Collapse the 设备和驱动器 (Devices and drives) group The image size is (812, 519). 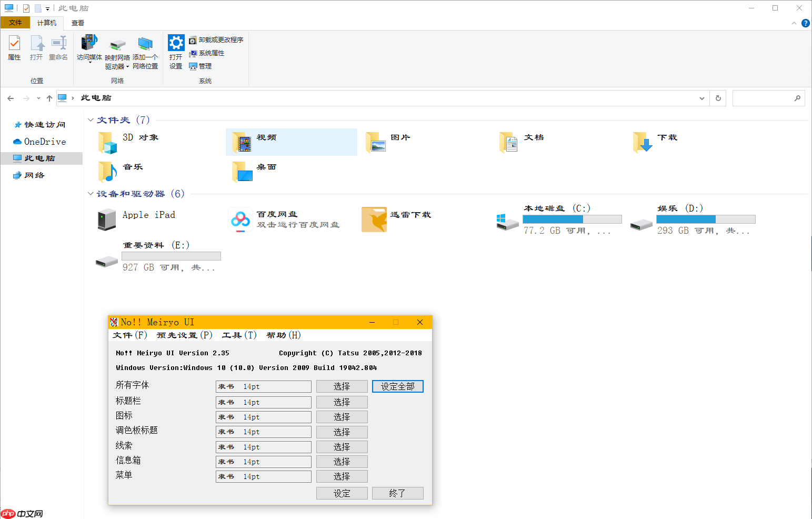point(91,194)
